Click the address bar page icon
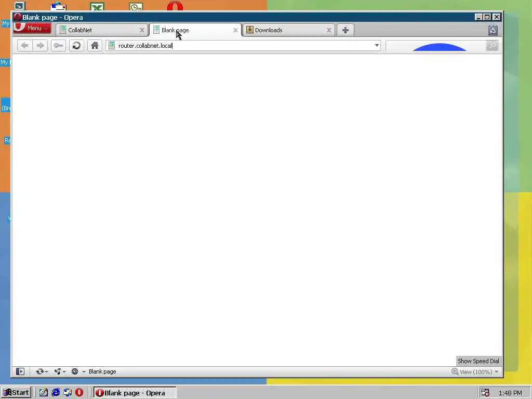The image size is (532, 399). tap(112, 46)
